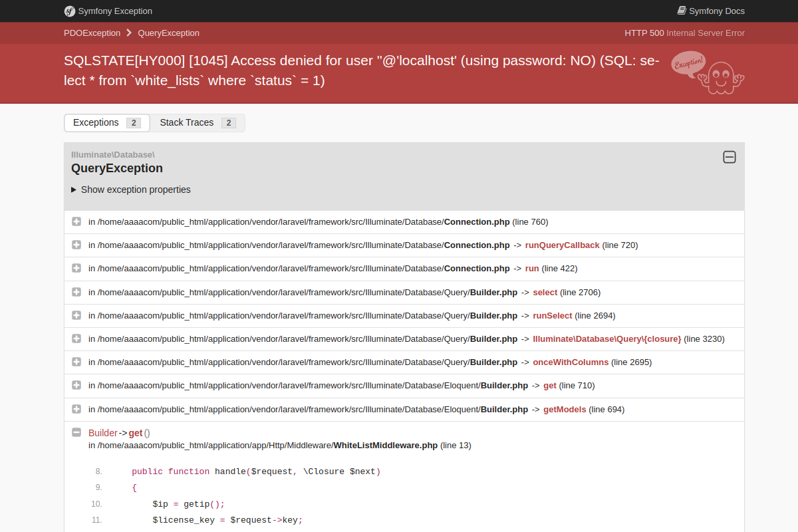Click the breadcrumb chevron arrow
Screen dimensions: 798x532
[129, 33]
